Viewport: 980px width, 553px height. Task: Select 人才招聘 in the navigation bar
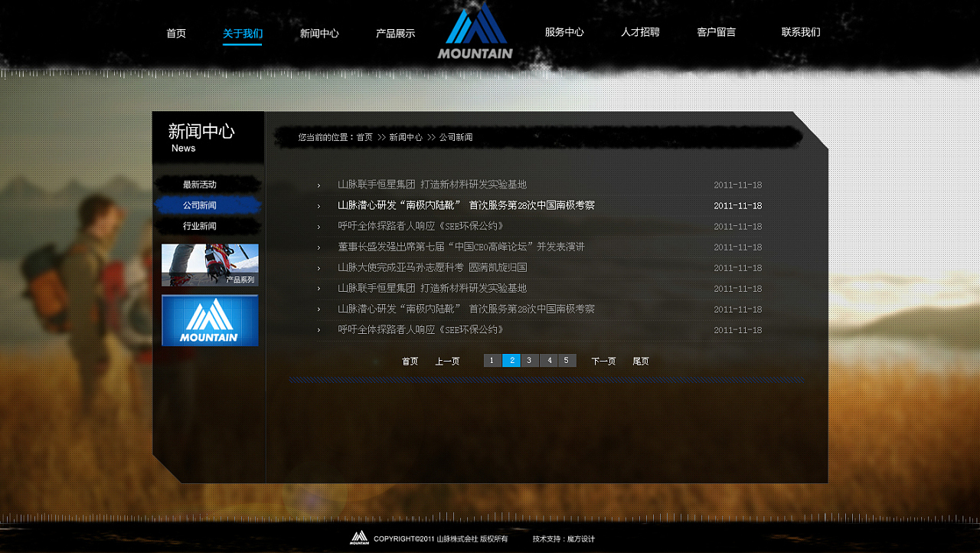point(640,32)
